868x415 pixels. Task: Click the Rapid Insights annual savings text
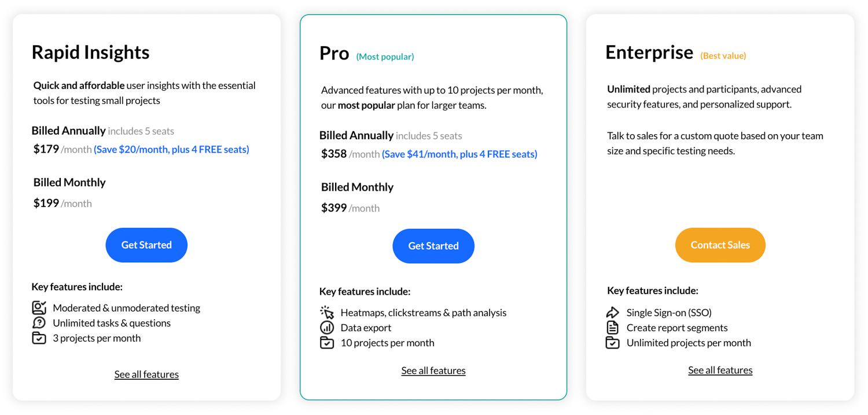171,149
